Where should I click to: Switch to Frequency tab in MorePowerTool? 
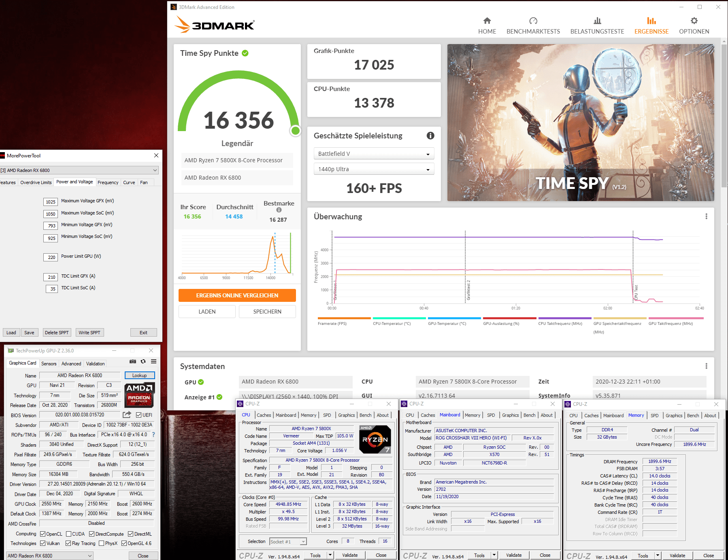108,182
